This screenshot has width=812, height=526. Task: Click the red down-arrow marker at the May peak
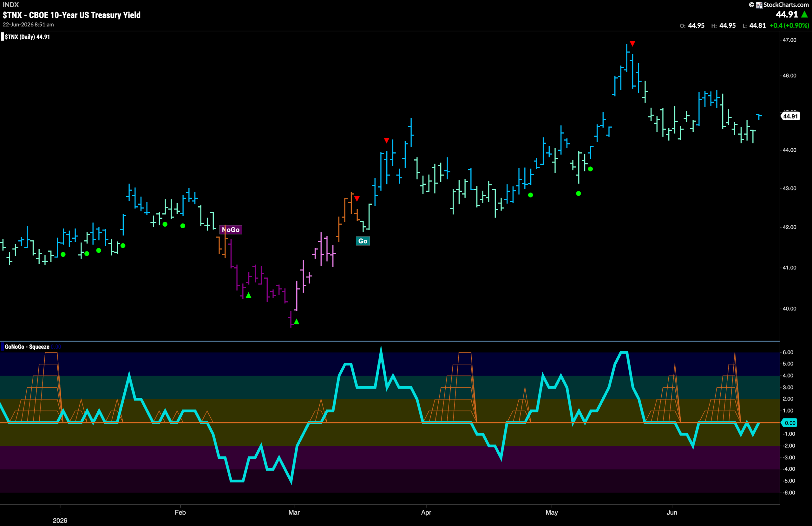point(632,44)
